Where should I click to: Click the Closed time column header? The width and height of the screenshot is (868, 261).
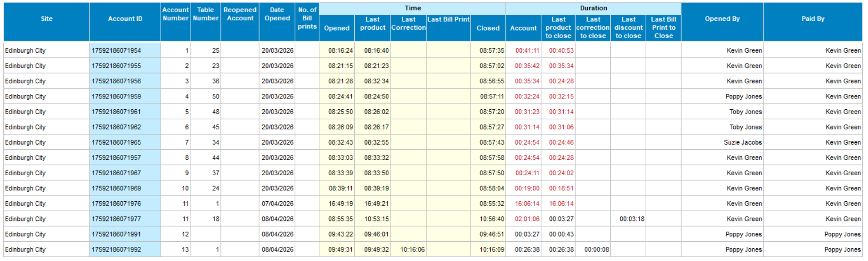488,28
